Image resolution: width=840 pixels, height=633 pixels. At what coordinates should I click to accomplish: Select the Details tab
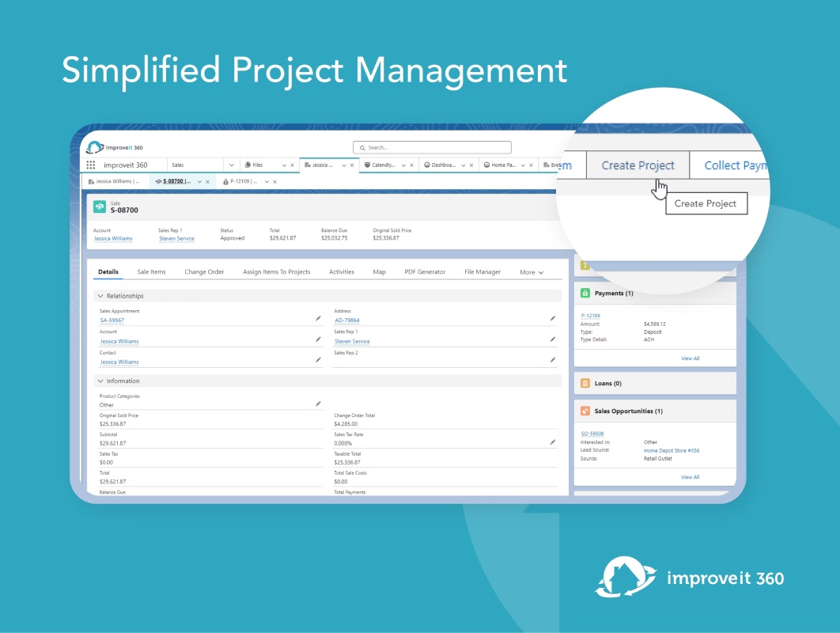[x=108, y=271]
